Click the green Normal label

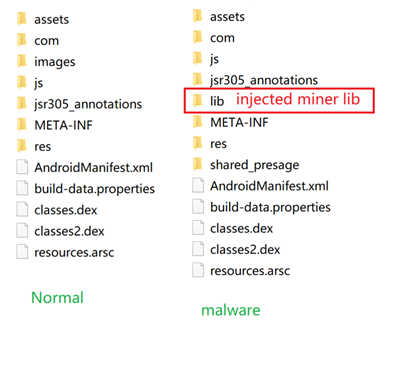57,297
